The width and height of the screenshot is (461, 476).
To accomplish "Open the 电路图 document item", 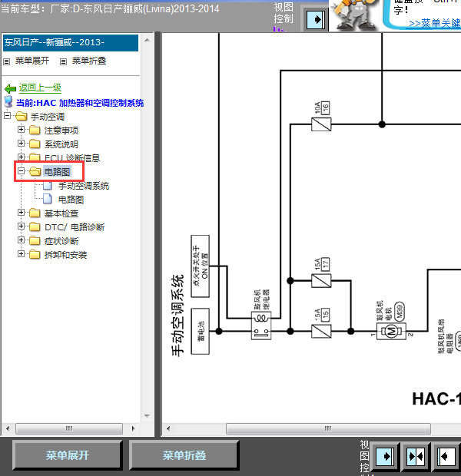I will pos(71,200).
